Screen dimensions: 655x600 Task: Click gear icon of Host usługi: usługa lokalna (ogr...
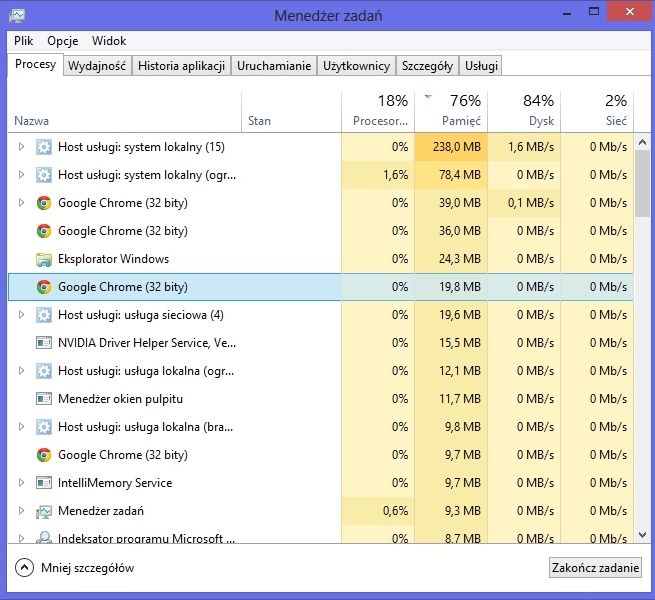pos(44,371)
